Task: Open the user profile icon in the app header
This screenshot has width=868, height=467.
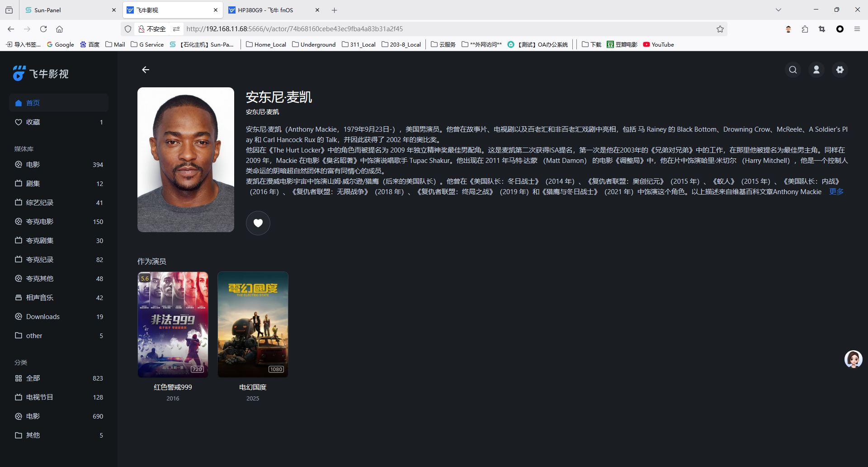Action: click(x=816, y=70)
